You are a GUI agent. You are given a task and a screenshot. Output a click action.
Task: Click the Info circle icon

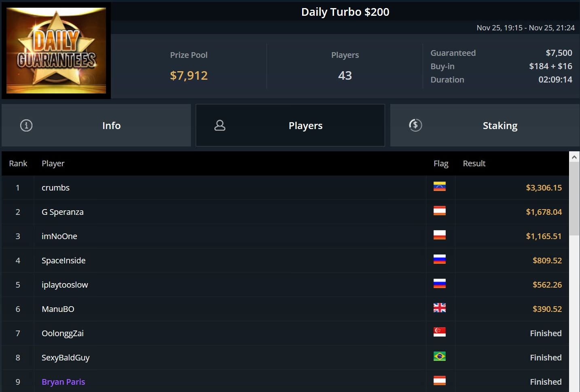26,125
